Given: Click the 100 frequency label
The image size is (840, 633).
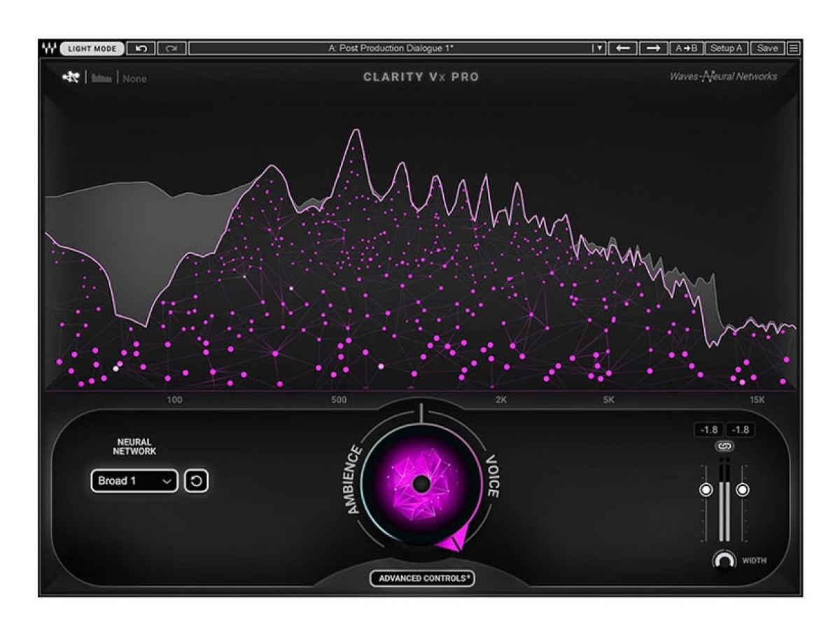Looking at the screenshot, I should pos(174,400).
